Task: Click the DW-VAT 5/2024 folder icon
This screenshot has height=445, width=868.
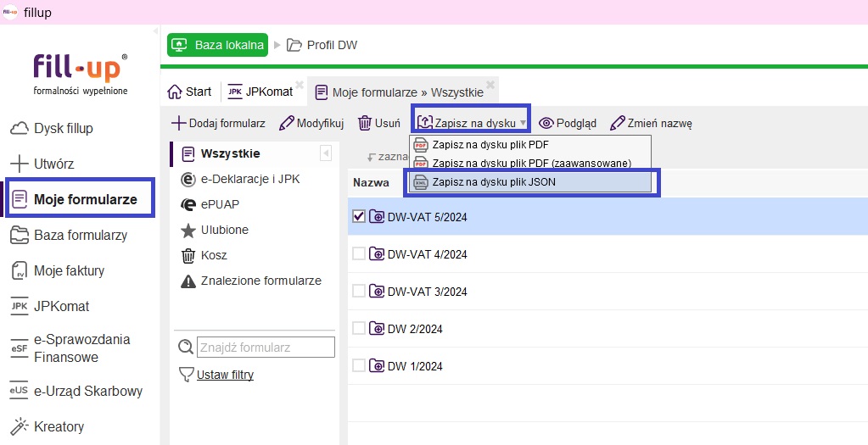Action: (x=377, y=217)
